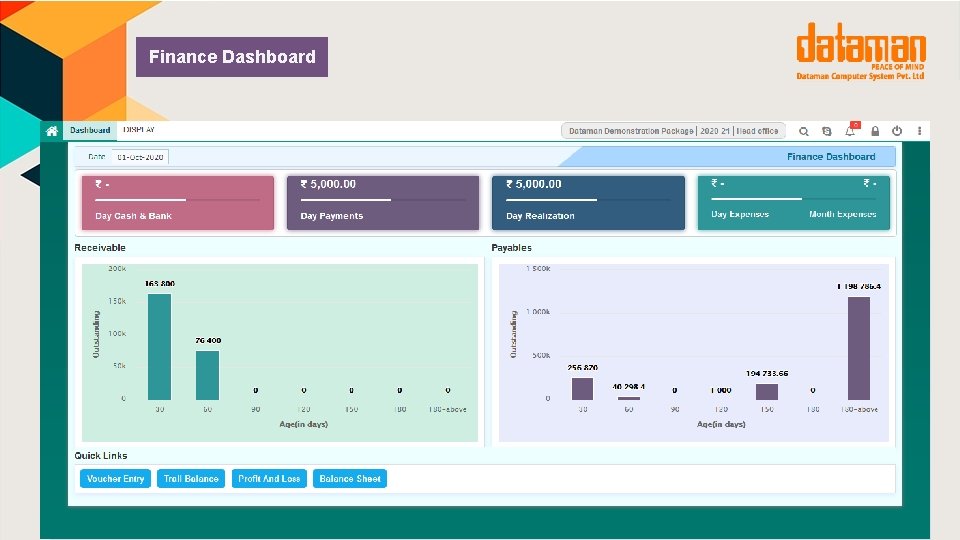Click the Payables section heading
Viewport: 960px width, 540px height.
511,247
